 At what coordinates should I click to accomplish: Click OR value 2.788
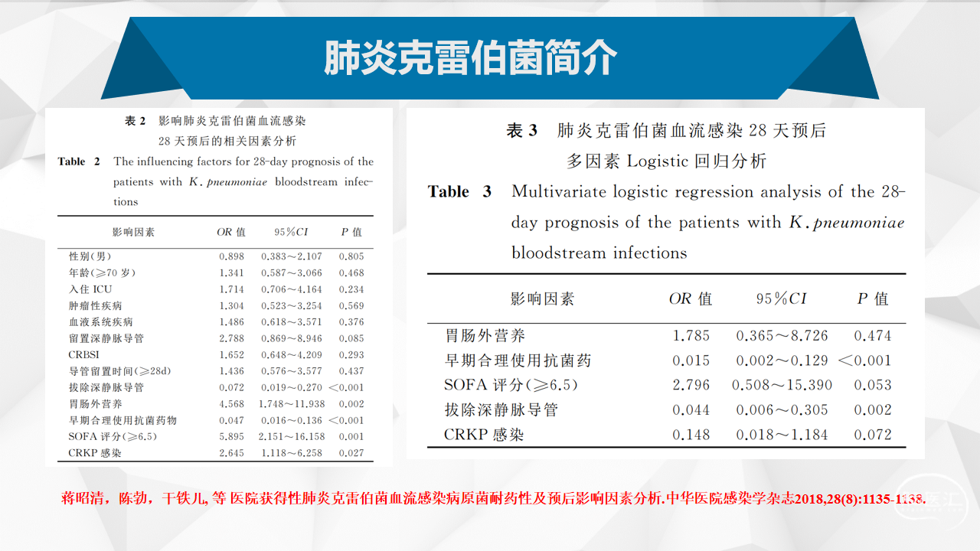[x=231, y=338]
